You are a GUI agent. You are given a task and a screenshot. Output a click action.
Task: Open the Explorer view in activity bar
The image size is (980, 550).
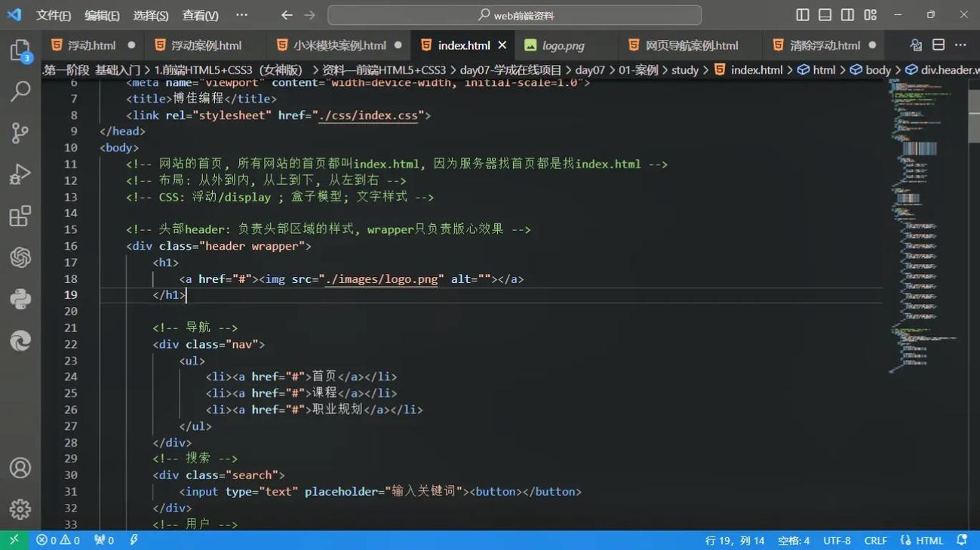click(20, 51)
